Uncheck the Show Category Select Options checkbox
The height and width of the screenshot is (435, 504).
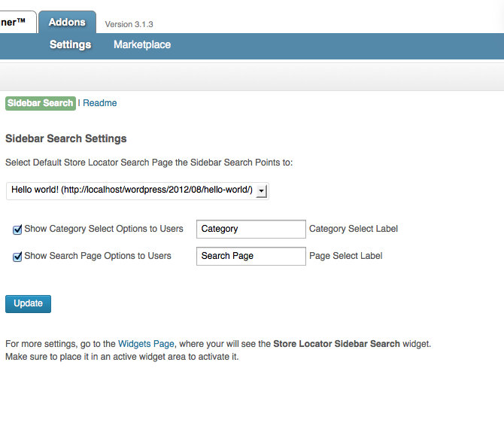click(x=17, y=230)
